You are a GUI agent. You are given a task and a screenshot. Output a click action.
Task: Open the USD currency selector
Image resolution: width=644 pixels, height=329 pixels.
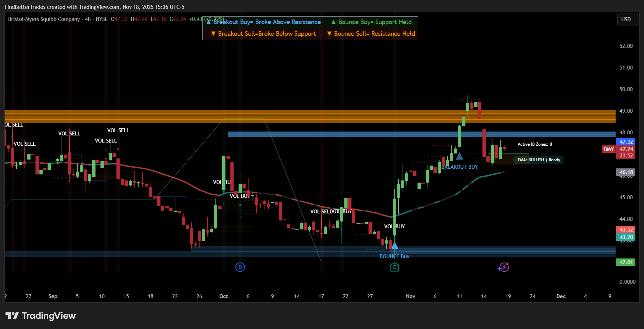(626, 19)
